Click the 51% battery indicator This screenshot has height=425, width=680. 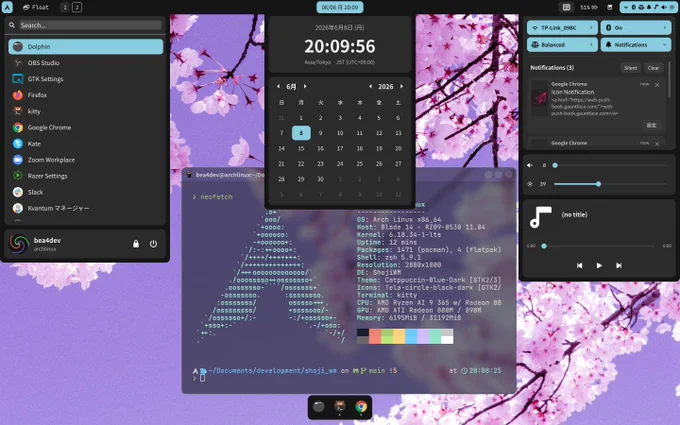[589, 7]
